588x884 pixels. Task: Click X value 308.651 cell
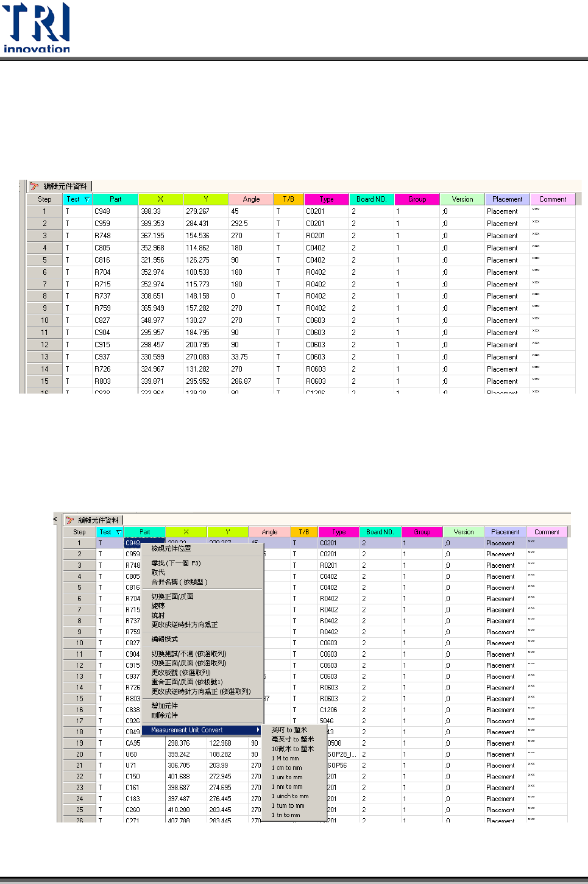click(x=161, y=296)
